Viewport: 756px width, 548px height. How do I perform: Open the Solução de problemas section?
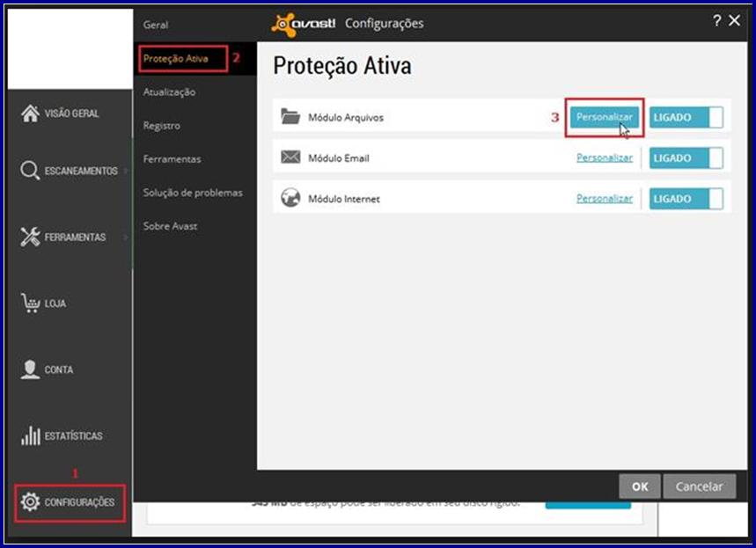[193, 193]
